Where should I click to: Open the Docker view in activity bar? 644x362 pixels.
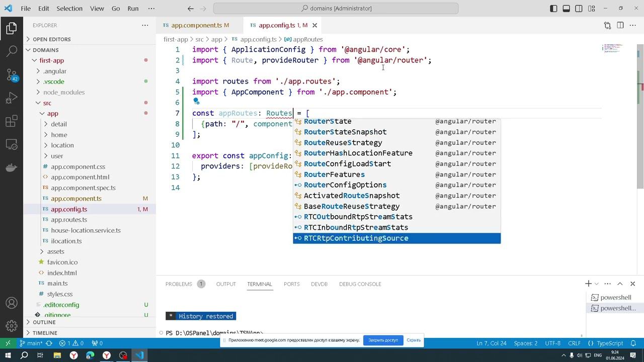click(x=12, y=167)
